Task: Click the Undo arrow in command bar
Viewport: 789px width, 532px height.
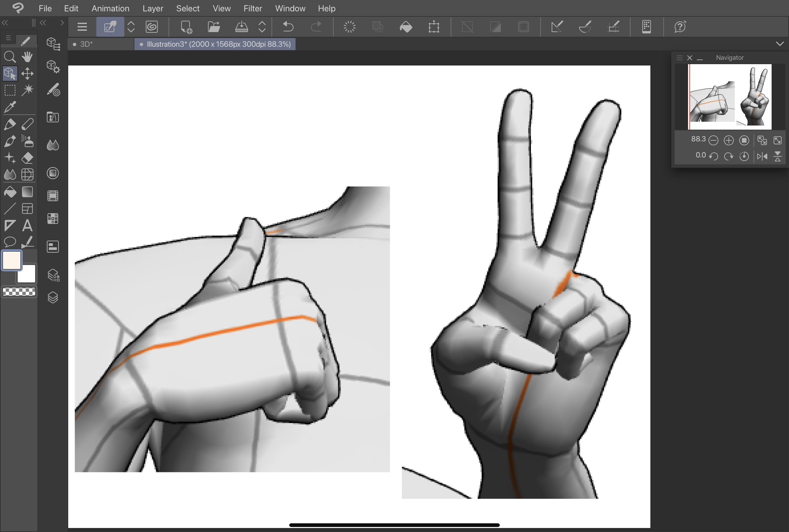Action: [x=288, y=26]
